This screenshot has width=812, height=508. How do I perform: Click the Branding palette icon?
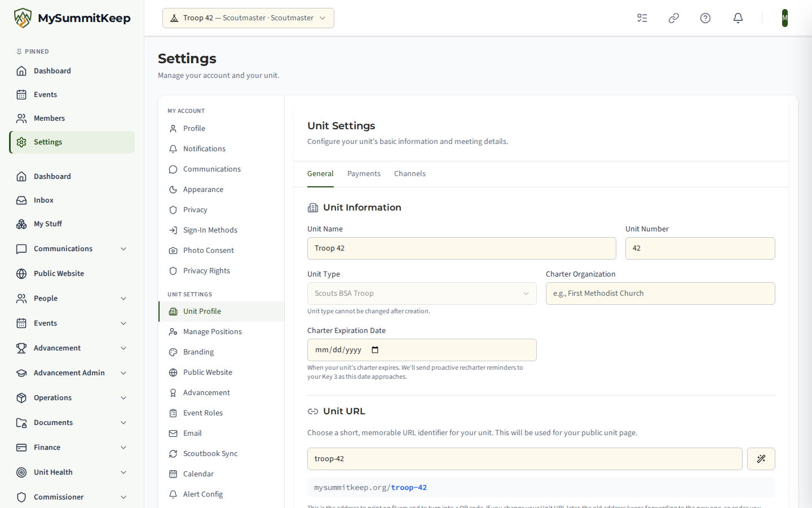click(x=173, y=352)
